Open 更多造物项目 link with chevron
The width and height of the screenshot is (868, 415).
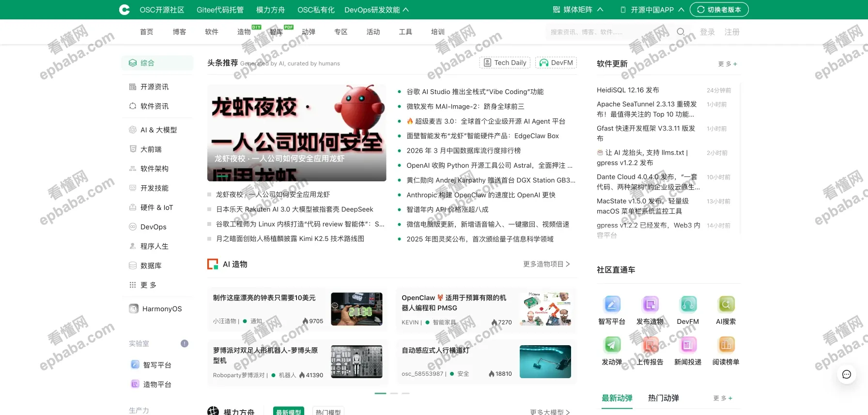(546, 264)
